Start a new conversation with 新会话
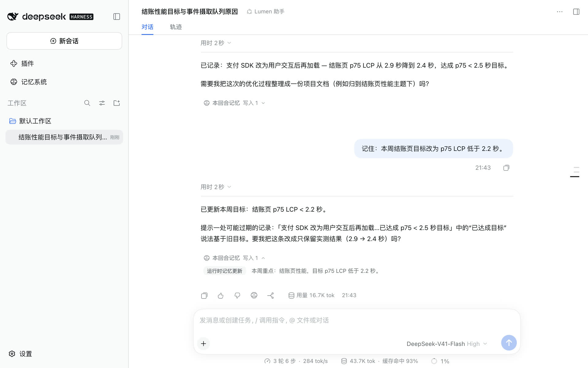Image resolution: width=588 pixels, height=368 pixels. (64, 41)
